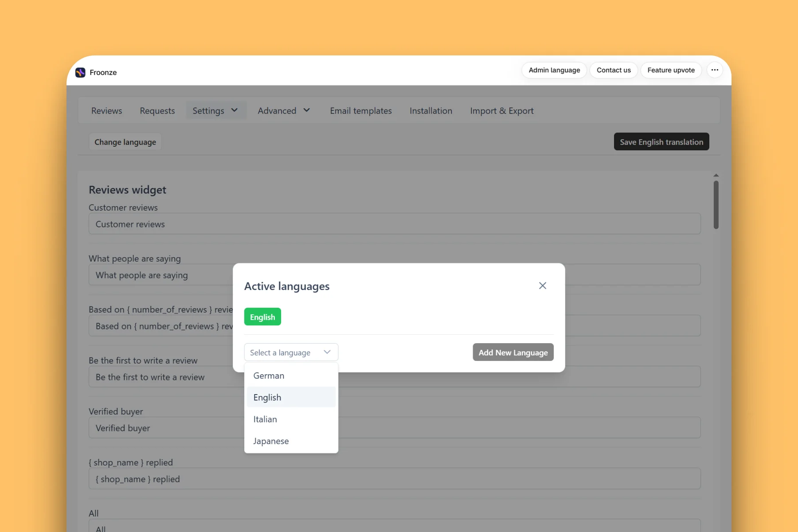Click the Change language button
The width and height of the screenshot is (798, 532).
tap(125, 142)
